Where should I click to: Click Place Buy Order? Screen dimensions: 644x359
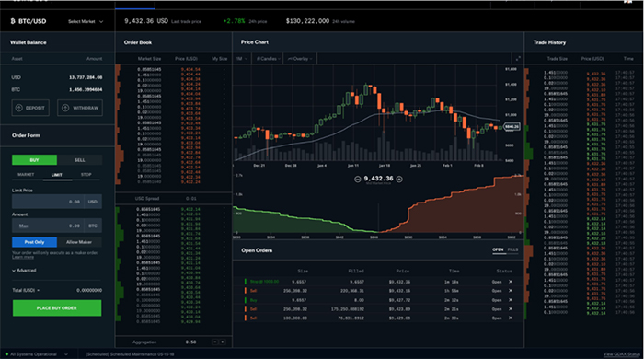click(57, 307)
